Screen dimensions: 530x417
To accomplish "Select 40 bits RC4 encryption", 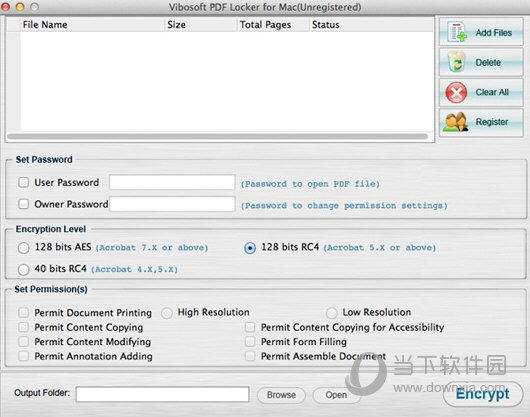I will [x=23, y=269].
